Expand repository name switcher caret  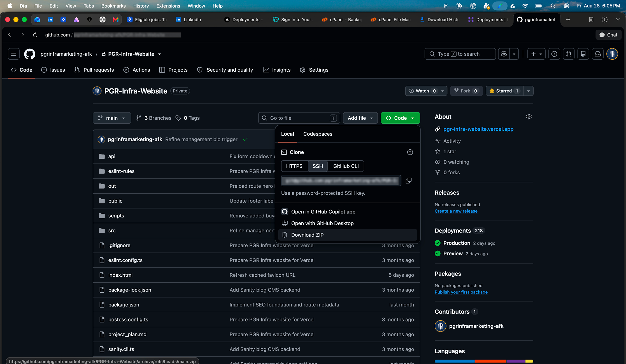click(x=159, y=54)
